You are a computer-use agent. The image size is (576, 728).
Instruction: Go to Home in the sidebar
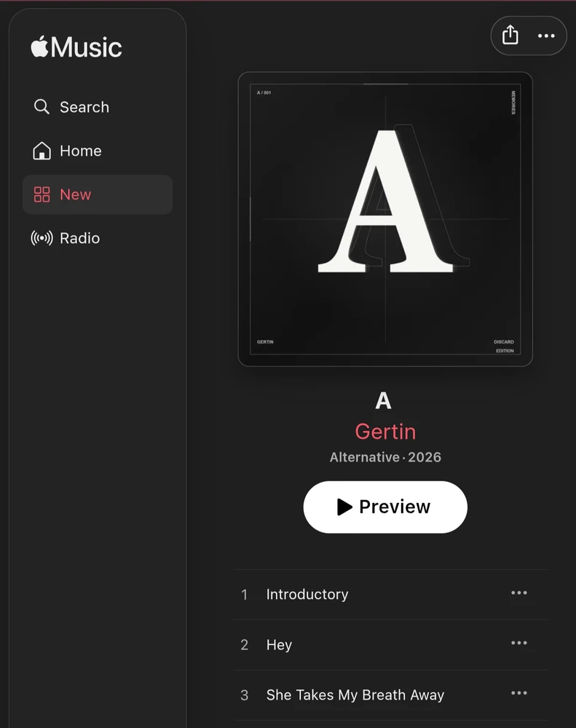point(98,151)
